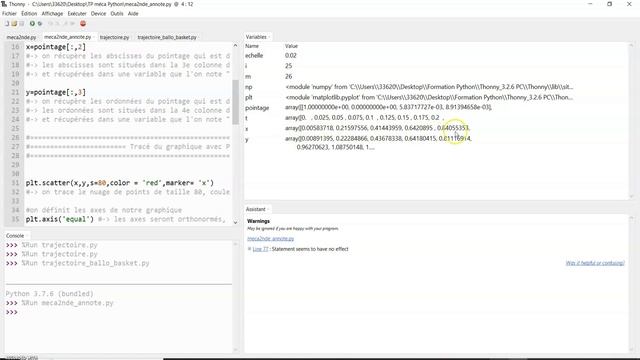640x360 pixels.
Task: Open the Outils menu
Action: (117, 13)
